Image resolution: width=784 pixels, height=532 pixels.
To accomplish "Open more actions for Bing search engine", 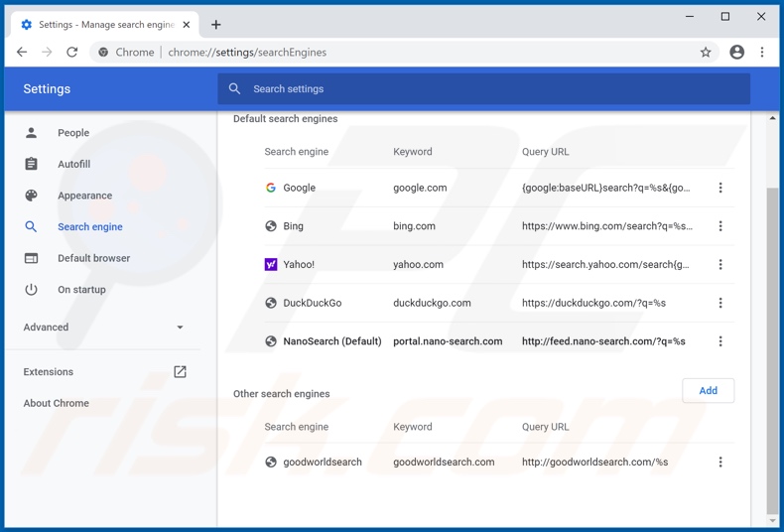I will click(720, 226).
